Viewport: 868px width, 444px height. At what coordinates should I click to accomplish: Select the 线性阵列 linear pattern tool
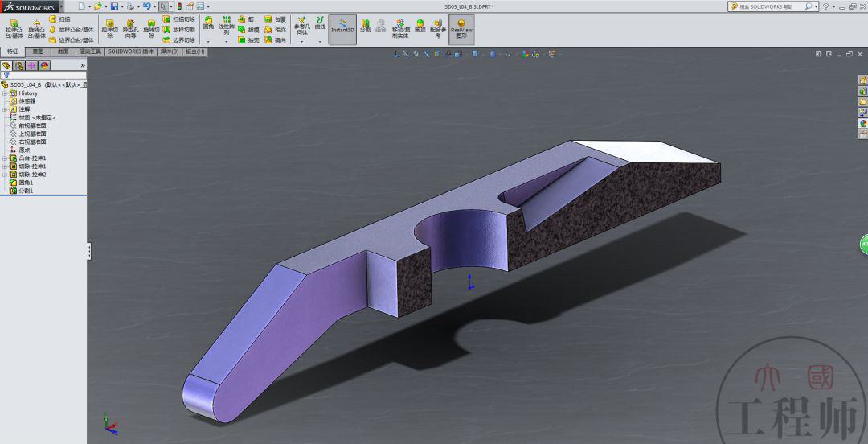(x=227, y=26)
